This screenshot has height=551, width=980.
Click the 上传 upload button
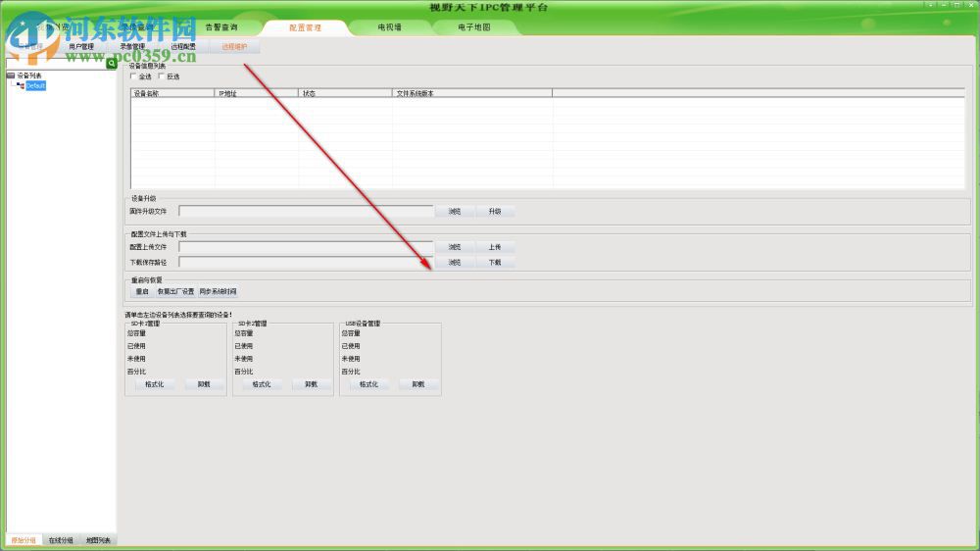pos(495,247)
